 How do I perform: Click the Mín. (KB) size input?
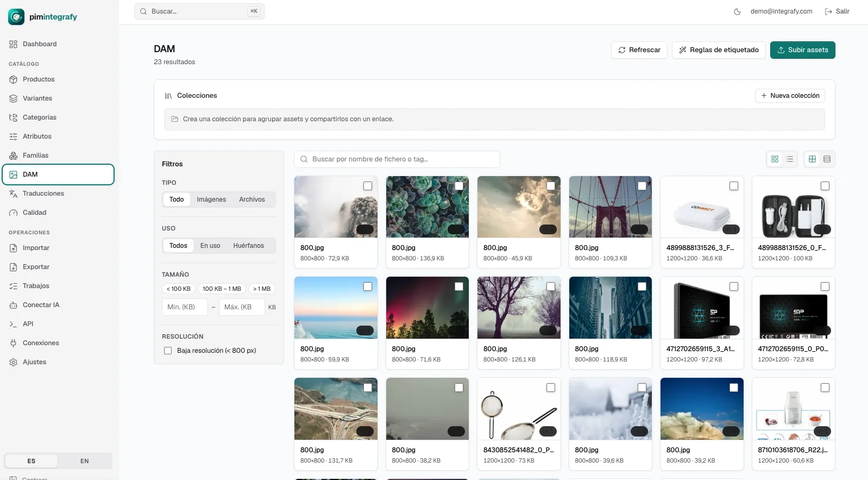pyautogui.click(x=185, y=307)
